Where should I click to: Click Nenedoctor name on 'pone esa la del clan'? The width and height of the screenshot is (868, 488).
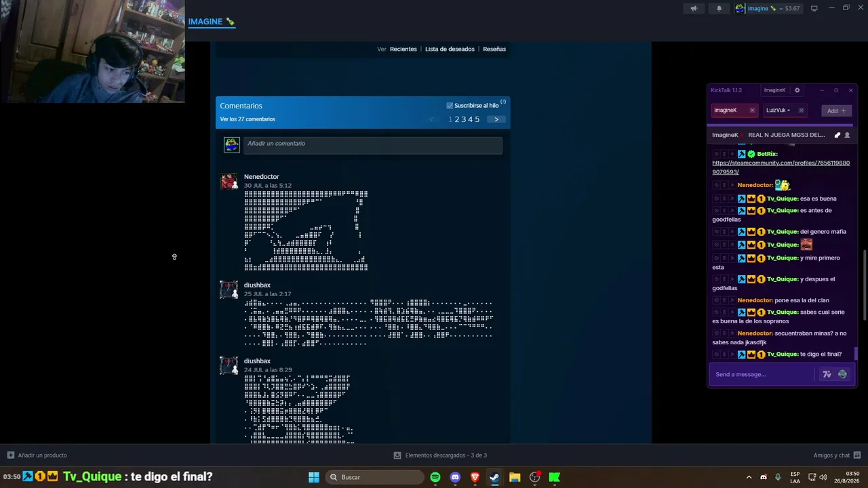(x=755, y=300)
